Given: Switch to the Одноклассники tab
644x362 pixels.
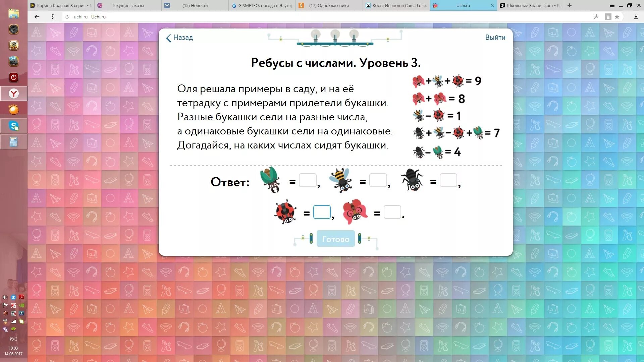Looking at the screenshot, I should pyautogui.click(x=329, y=5).
